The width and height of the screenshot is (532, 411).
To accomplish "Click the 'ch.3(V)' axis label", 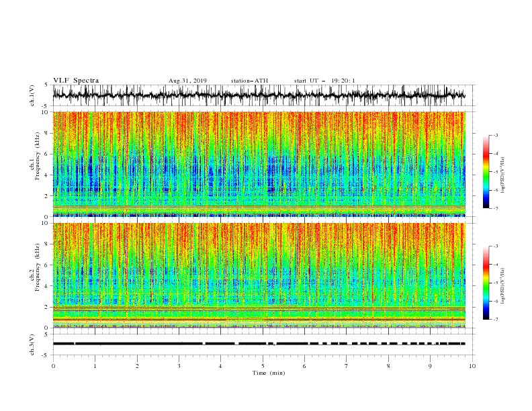I will coord(32,345).
